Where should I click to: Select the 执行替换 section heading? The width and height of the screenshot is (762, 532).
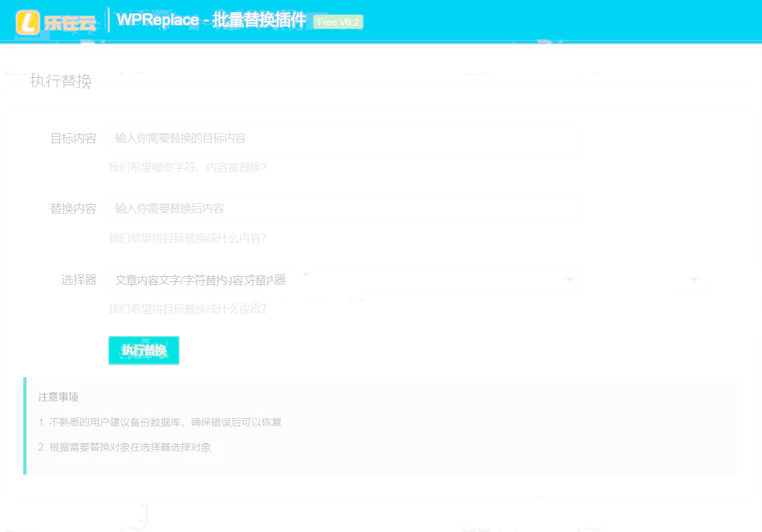(x=61, y=81)
